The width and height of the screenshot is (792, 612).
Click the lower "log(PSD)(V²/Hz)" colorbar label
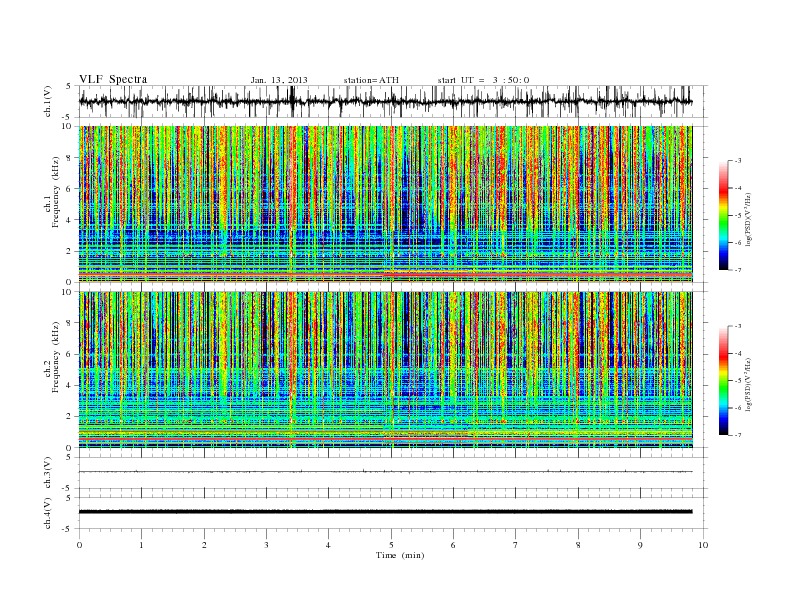click(749, 384)
